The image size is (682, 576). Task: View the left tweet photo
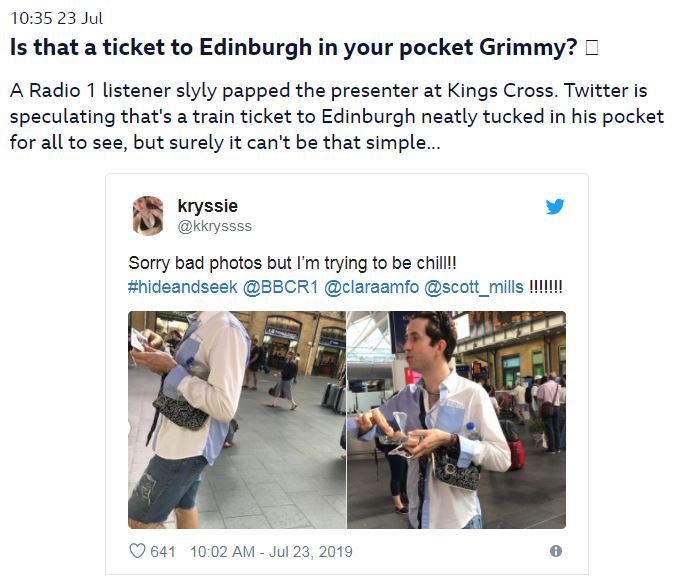click(x=237, y=420)
